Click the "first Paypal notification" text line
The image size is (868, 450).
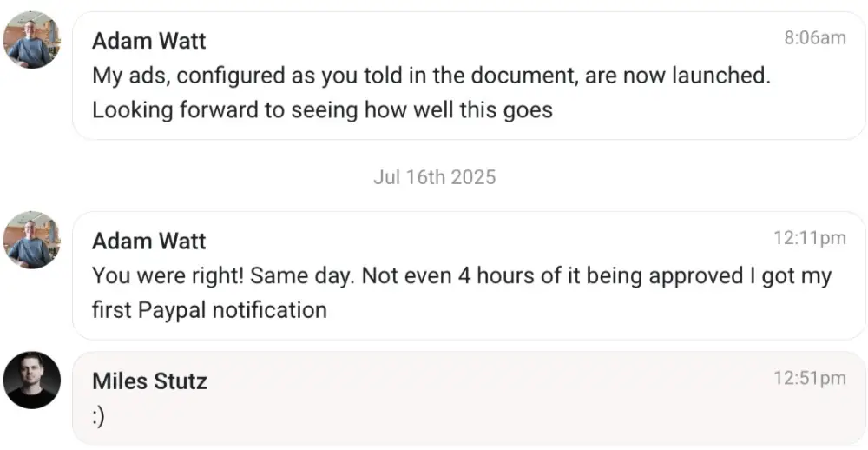click(209, 310)
